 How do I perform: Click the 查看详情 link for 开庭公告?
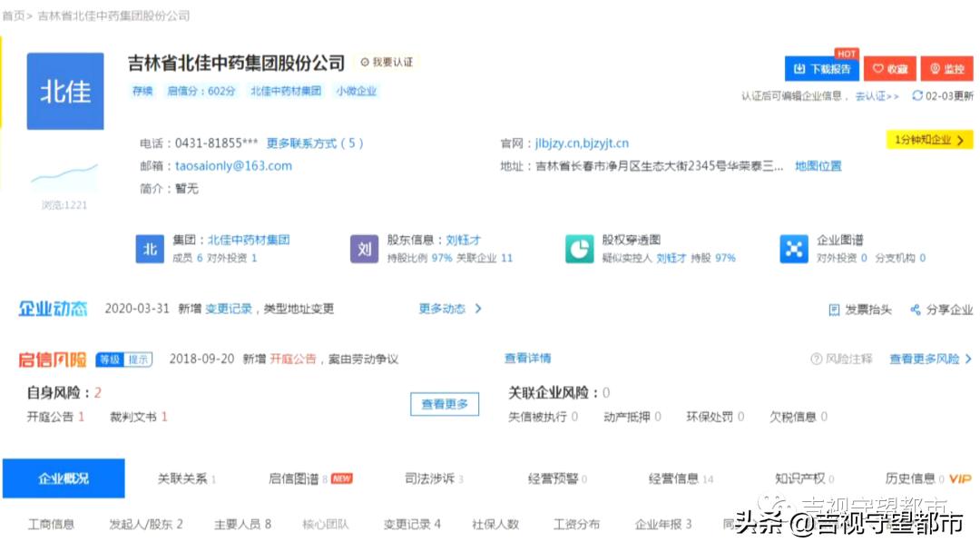[526, 359]
